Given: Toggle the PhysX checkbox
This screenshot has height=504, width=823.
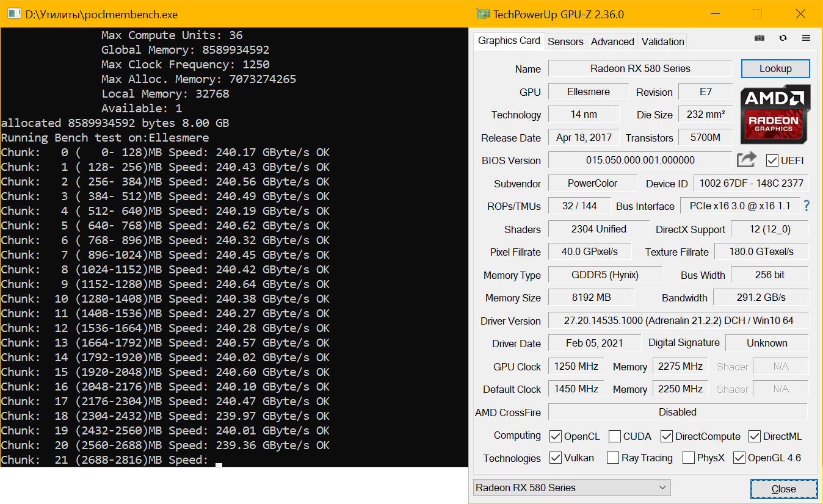Looking at the screenshot, I should (688, 458).
